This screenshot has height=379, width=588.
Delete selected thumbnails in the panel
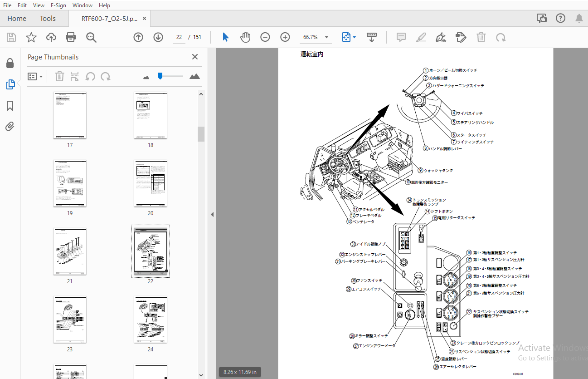(x=59, y=76)
